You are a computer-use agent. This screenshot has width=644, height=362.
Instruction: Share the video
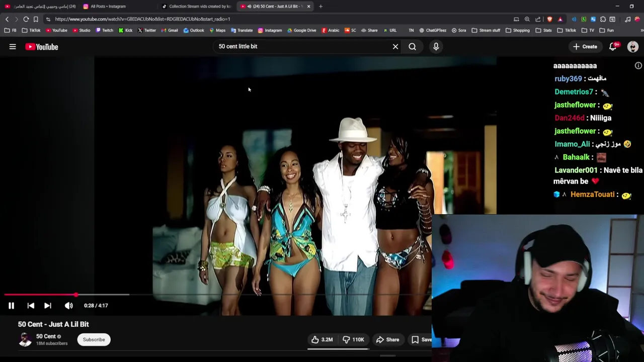click(387, 339)
